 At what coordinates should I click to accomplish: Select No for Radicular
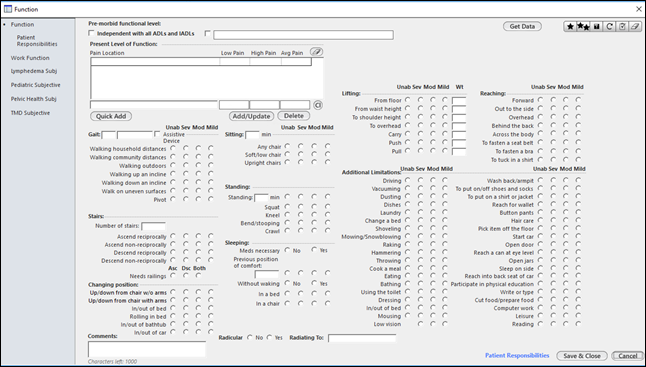[x=250, y=337]
